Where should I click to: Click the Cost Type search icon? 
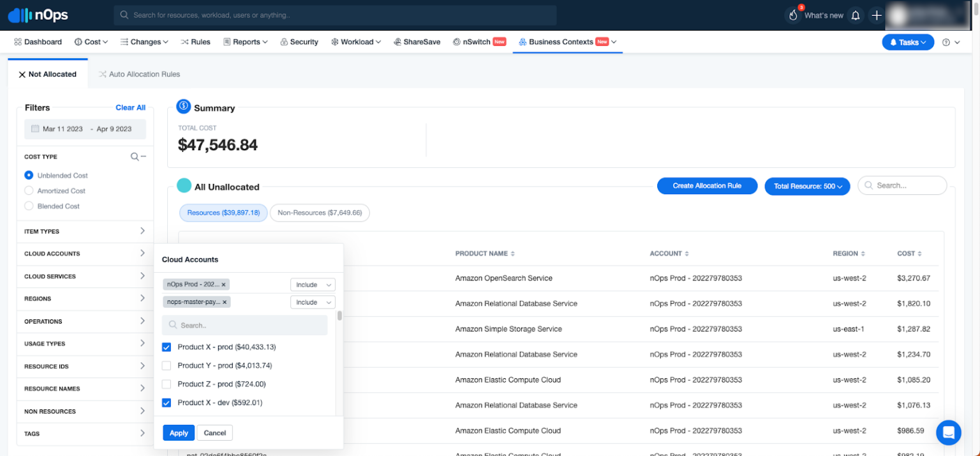[x=135, y=156]
